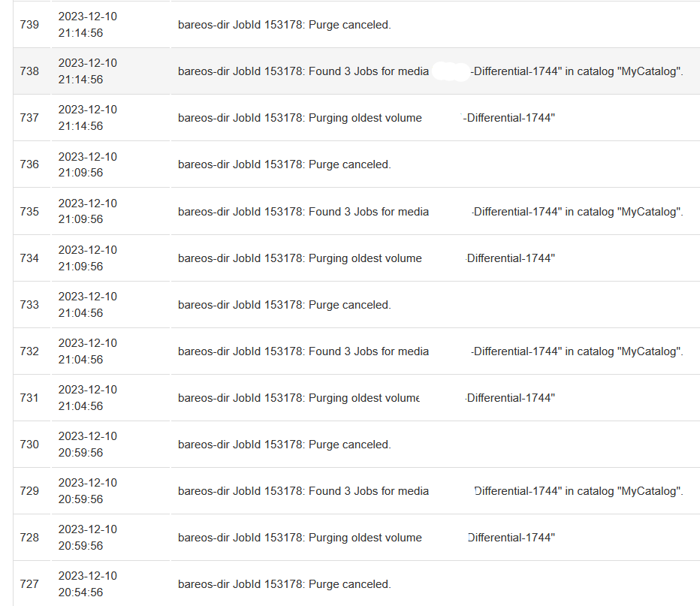Select the 'Purging oldest volume' message in row 737
The image size is (700, 606).
click(300, 118)
